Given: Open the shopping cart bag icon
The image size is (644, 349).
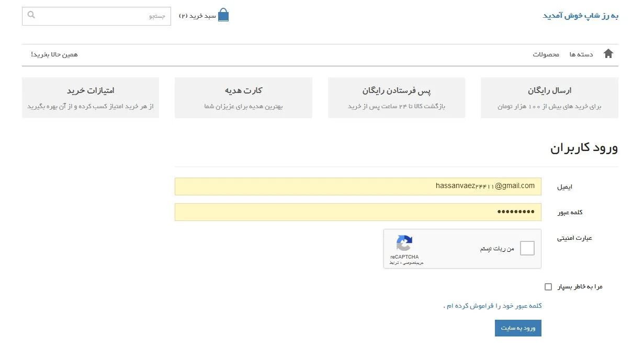Looking at the screenshot, I should 223,15.
